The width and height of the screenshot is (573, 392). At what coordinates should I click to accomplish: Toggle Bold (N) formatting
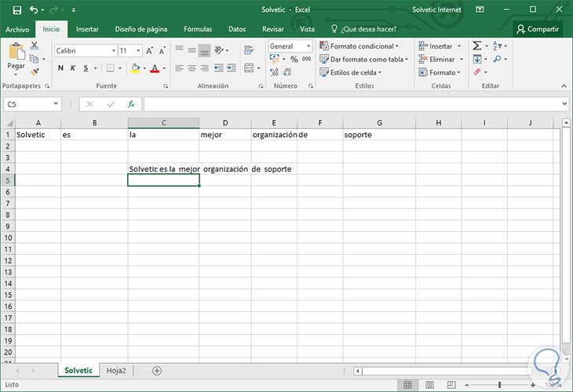(x=60, y=68)
